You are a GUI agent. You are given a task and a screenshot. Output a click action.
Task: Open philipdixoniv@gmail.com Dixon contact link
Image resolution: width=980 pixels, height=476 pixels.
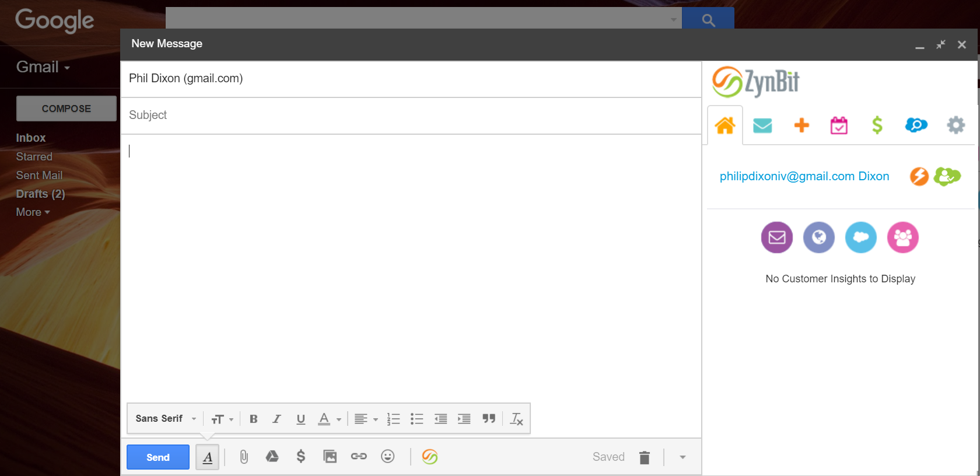click(x=804, y=176)
